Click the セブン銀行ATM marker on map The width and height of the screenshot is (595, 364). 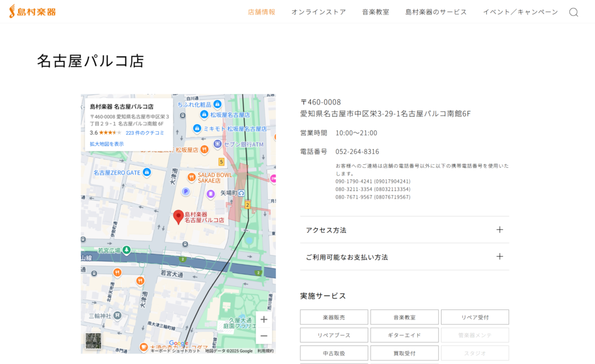pos(217,144)
